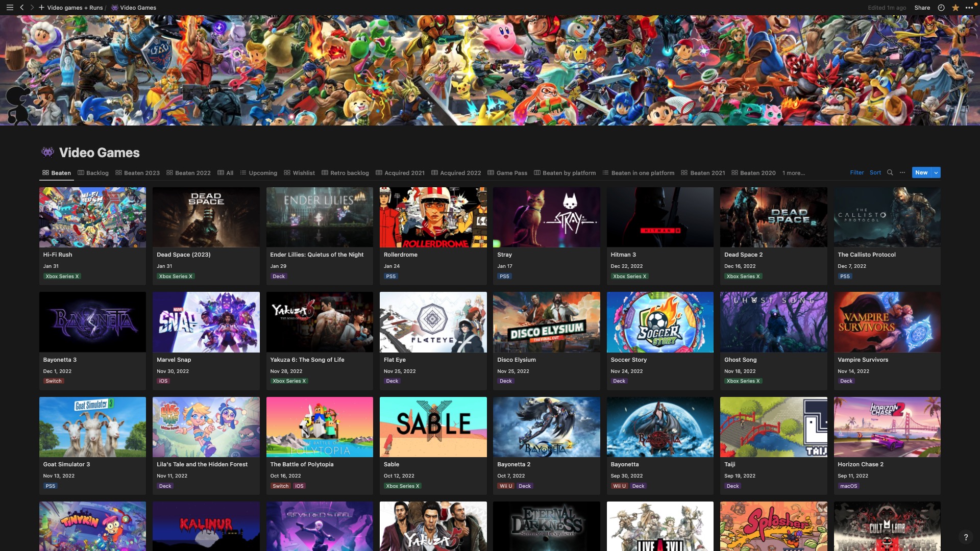This screenshot has height=551, width=980.
Task: Click the Deck tag on Taiji
Action: (732, 486)
